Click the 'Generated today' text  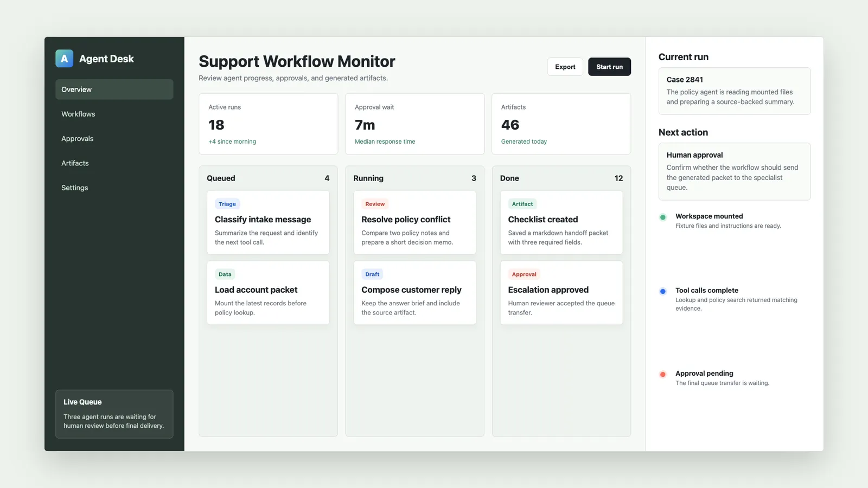point(524,142)
